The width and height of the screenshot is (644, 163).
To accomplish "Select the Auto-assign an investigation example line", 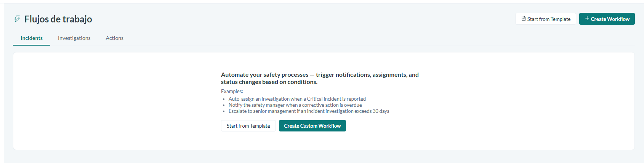I will point(297,99).
